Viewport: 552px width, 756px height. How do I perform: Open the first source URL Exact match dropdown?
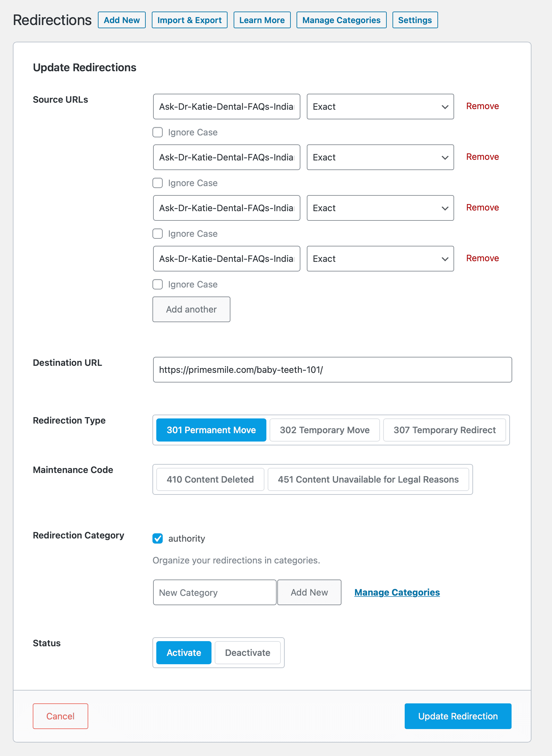pyautogui.click(x=380, y=107)
